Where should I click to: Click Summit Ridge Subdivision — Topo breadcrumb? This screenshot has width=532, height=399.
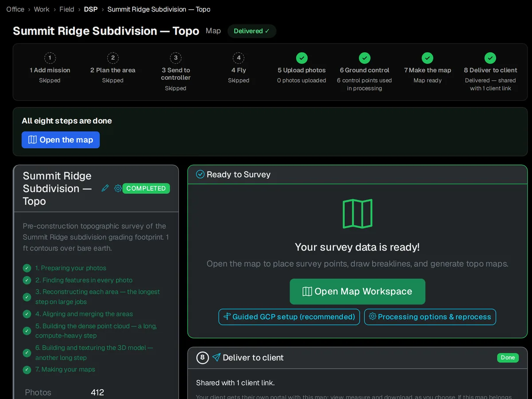click(x=159, y=9)
